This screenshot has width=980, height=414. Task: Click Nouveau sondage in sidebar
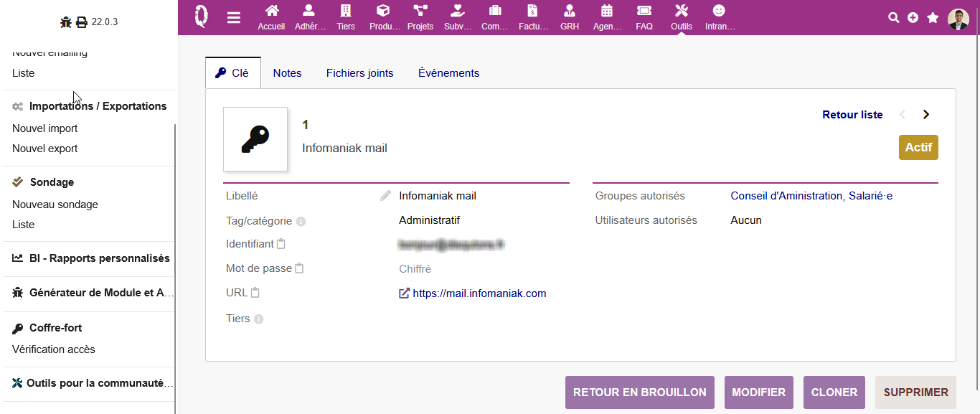tap(55, 204)
